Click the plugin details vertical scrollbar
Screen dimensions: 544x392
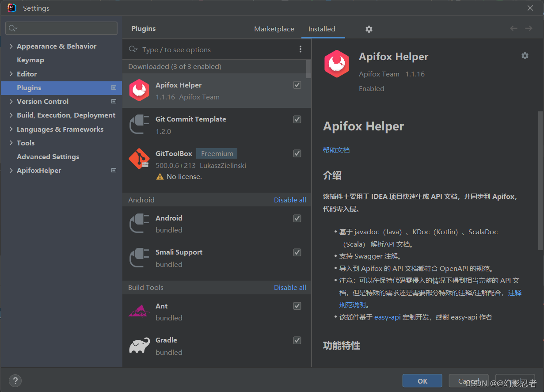tap(540, 181)
